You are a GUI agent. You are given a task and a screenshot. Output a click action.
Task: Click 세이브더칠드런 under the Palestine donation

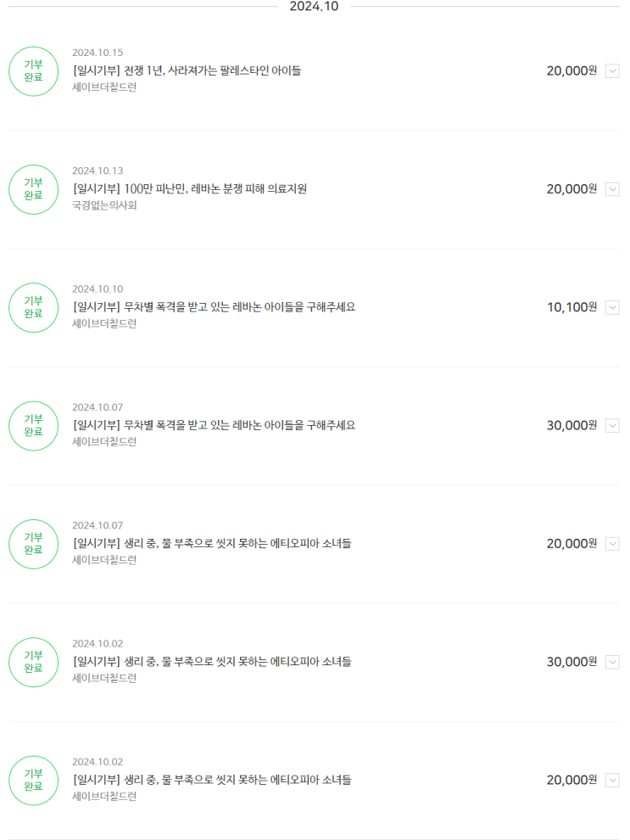pyautogui.click(x=104, y=87)
